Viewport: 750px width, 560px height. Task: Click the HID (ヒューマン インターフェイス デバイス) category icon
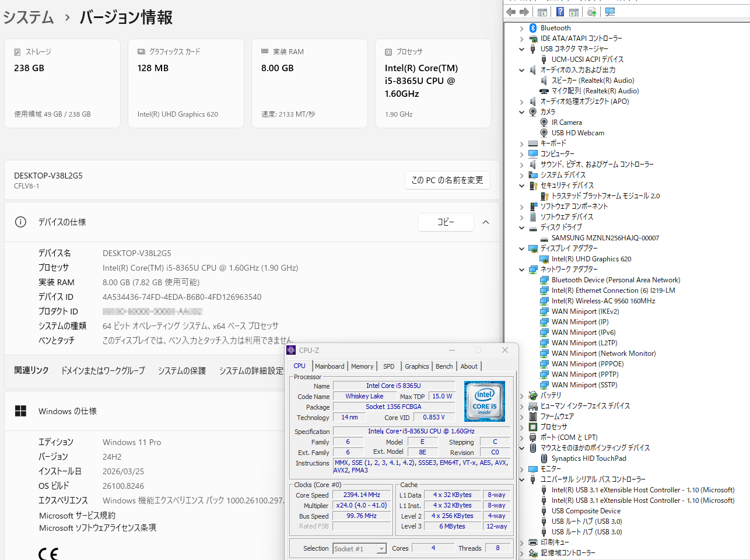[533, 406]
